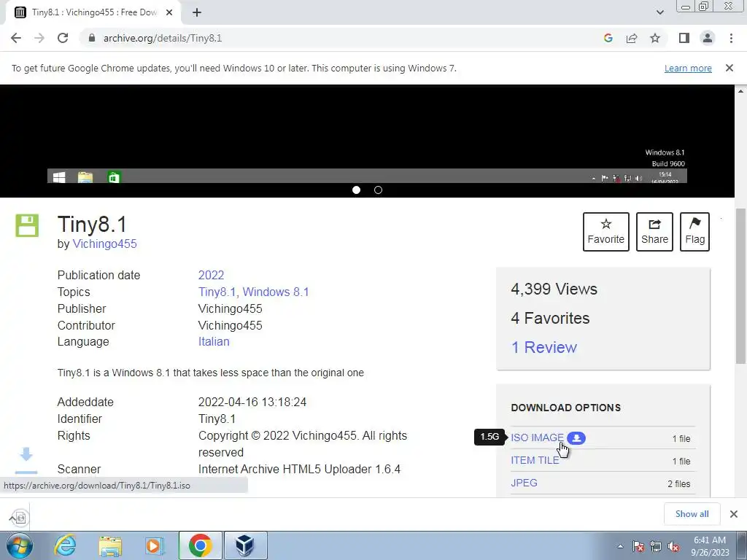Open network tray icon
Viewport: 747px width, 560px height.
656,546
